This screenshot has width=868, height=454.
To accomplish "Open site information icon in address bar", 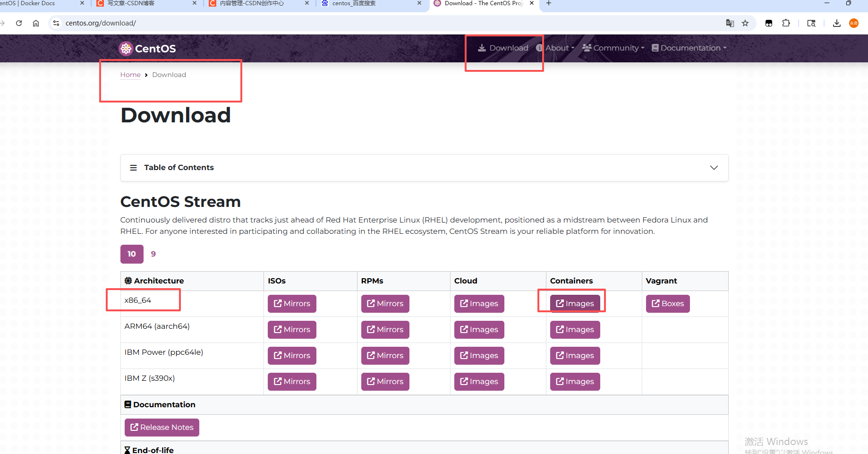I will pos(56,23).
